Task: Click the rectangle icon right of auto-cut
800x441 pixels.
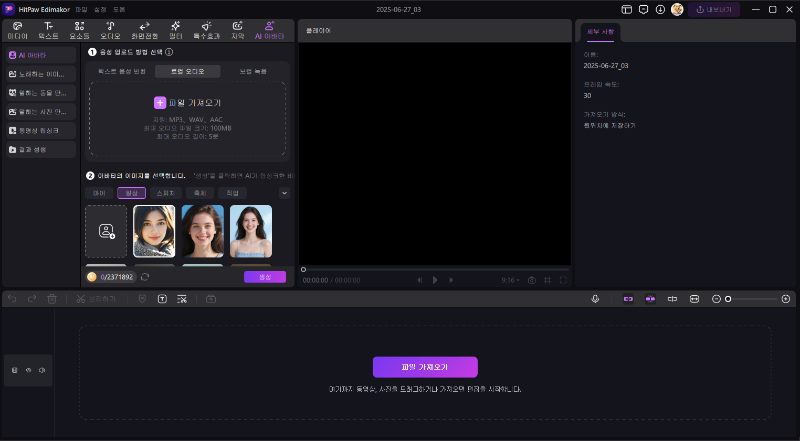Action: tap(211, 299)
